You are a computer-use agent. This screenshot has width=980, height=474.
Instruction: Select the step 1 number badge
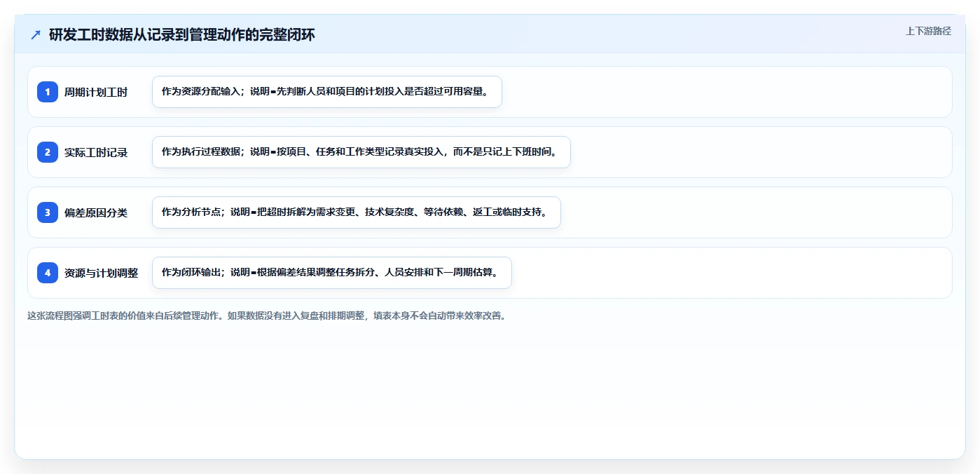click(48, 92)
